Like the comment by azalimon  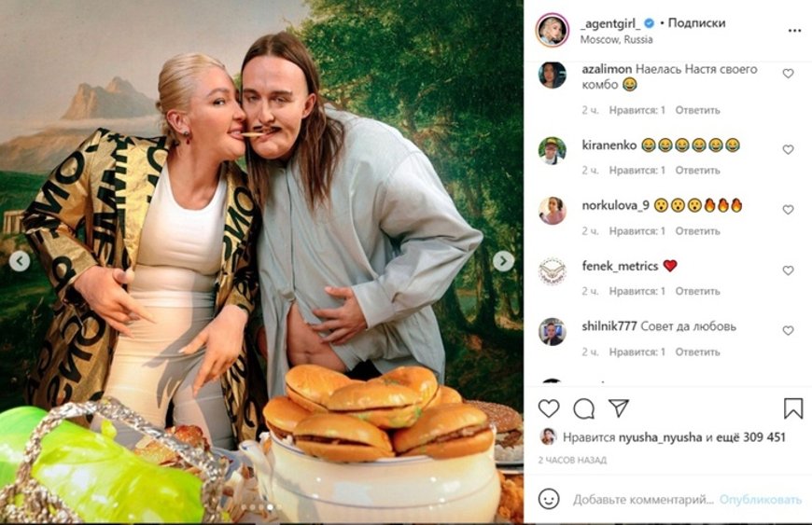[x=788, y=74]
